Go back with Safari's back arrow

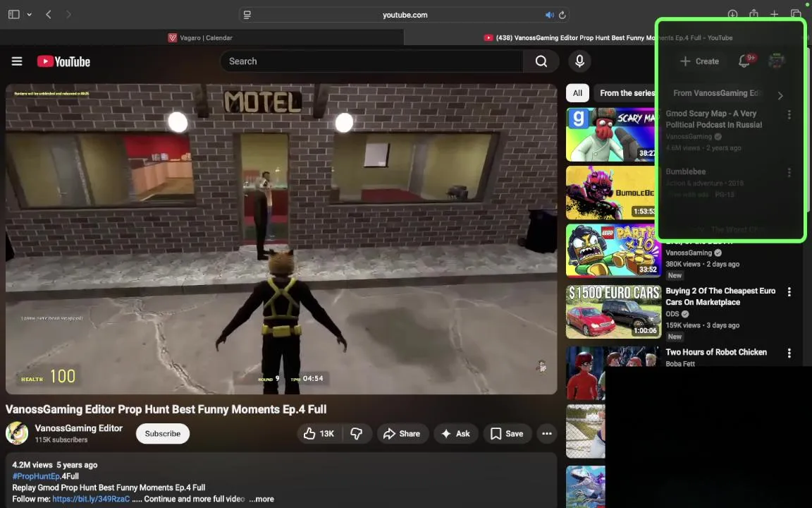point(49,15)
